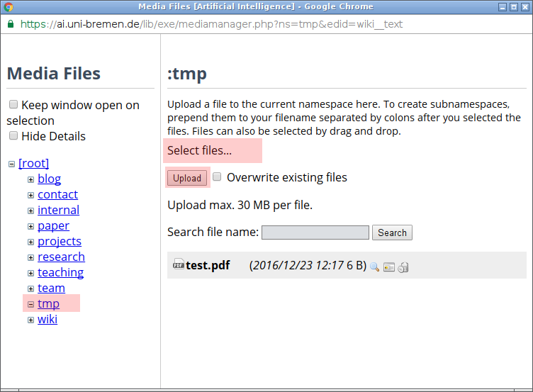Image resolution: width=533 pixels, height=392 pixels.
Task: Click the green padlock secure icon
Action: (x=10, y=23)
